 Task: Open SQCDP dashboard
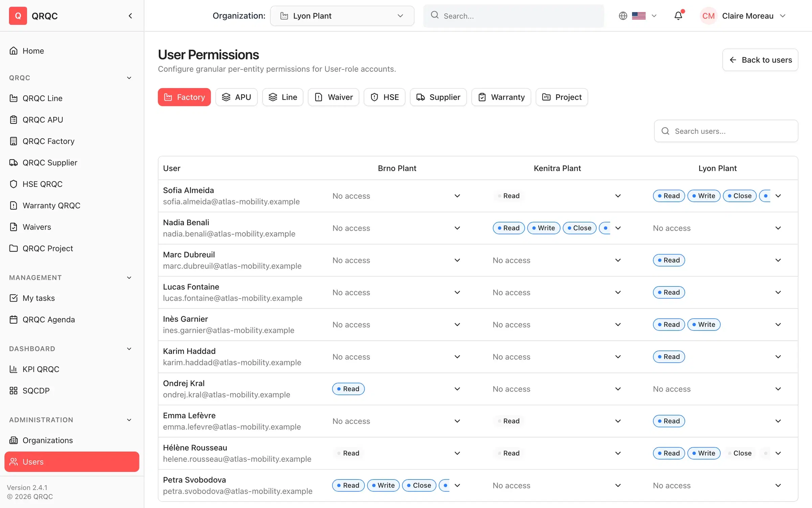(x=72, y=390)
